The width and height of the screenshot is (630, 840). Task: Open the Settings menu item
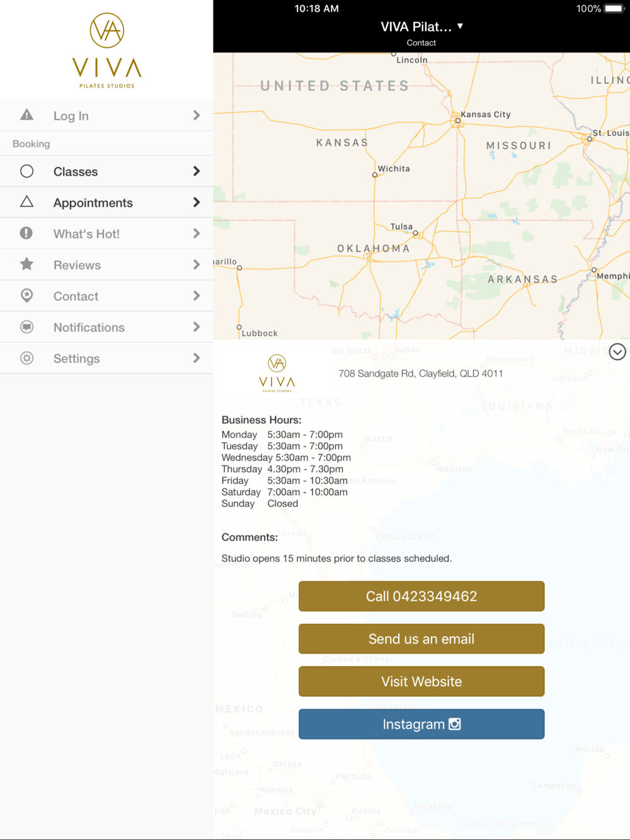click(106, 358)
